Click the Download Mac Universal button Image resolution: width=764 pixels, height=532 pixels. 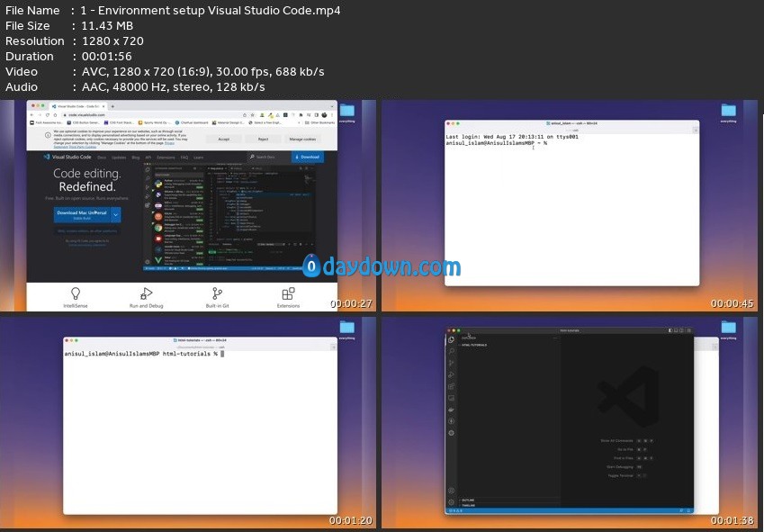[81, 214]
